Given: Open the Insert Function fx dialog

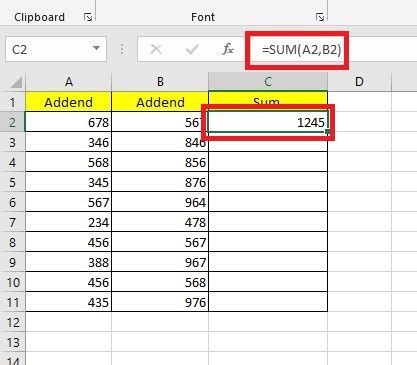Looking at the screenshot, I should (228, 49).
